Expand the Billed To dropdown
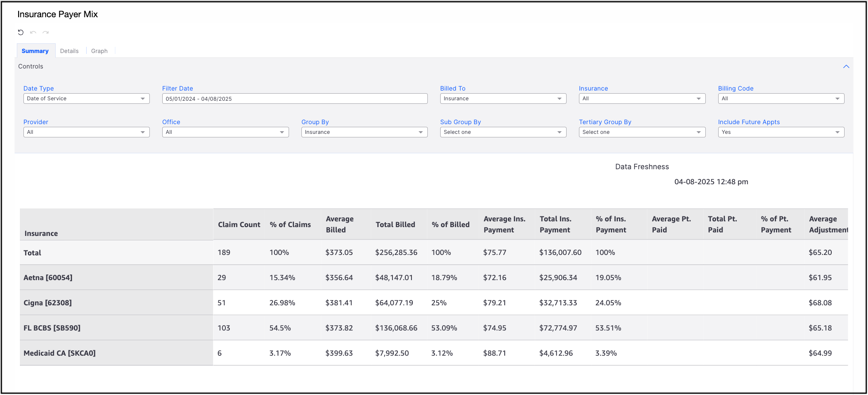 (503, 99)
